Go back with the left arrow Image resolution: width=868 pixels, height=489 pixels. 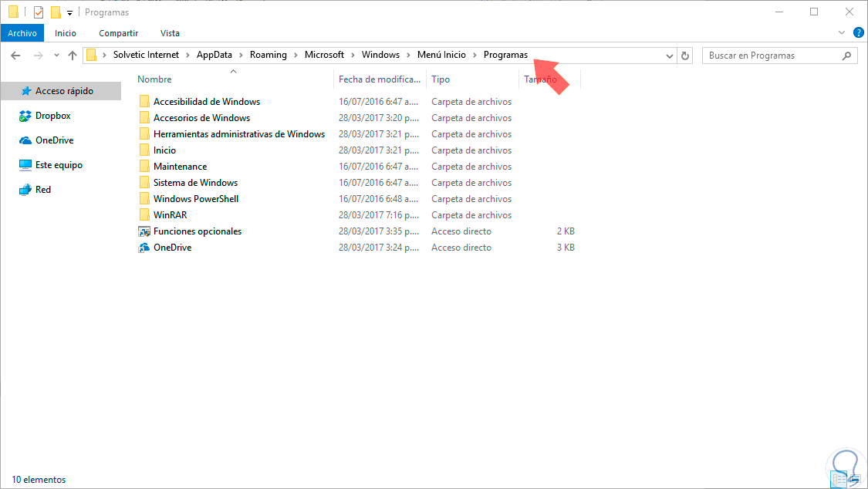[15, 56]
